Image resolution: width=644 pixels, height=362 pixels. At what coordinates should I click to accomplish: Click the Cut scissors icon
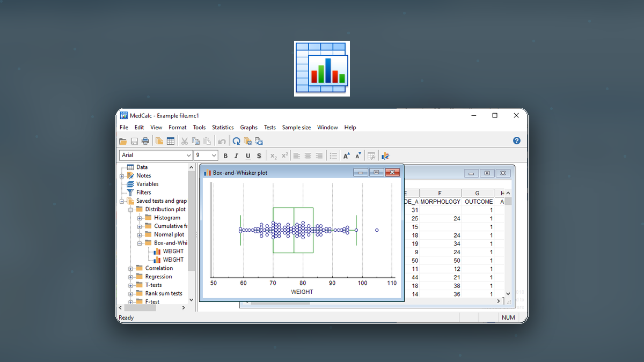pyautogui.click(x=185, y=141)
